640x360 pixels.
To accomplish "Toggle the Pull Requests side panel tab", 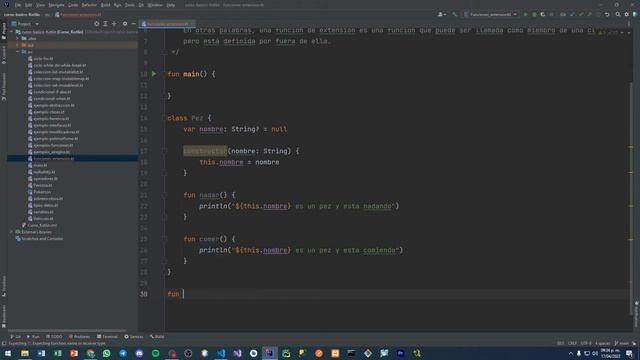I will (x=4, y=86).
